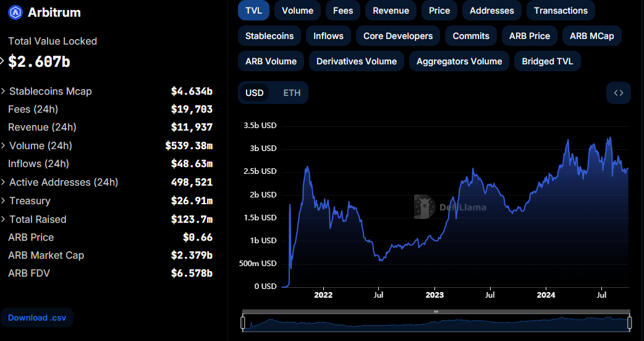The image size is (644, 341).
Task: Expand the Volume (24h) row
Action: [x=4, y=145]
